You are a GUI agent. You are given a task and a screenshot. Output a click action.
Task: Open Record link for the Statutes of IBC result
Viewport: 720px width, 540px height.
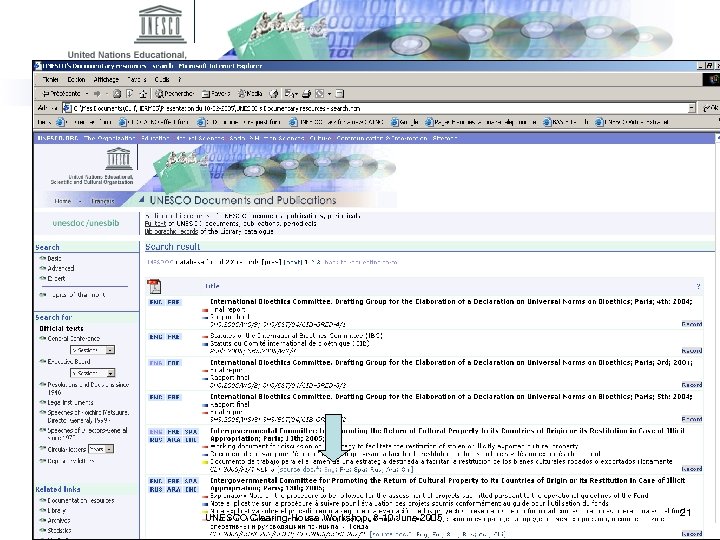[x=692, y=351]
